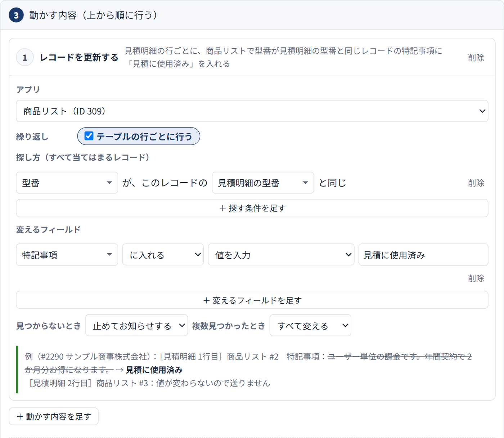
Task: Click 削除 below the 見積に使用済み field
Action: point(476,278)
